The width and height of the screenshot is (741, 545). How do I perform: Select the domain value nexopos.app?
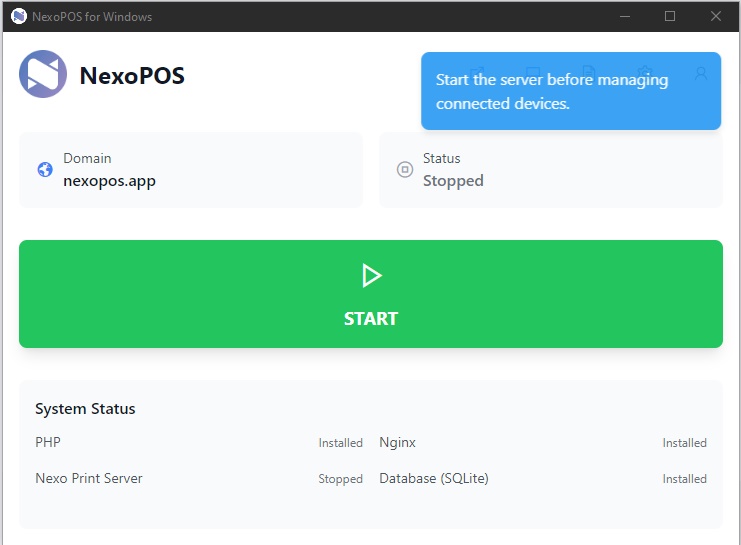(110, 181)
